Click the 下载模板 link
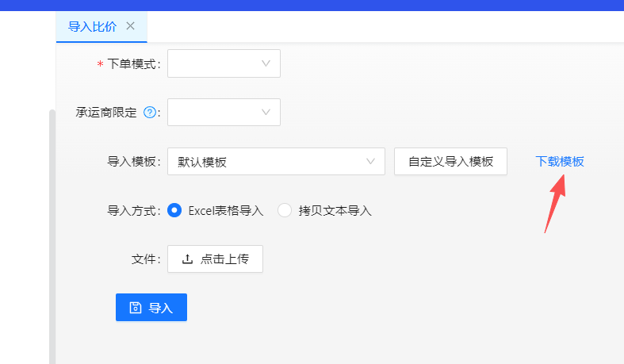624x364 pixels. coord(560,162)
